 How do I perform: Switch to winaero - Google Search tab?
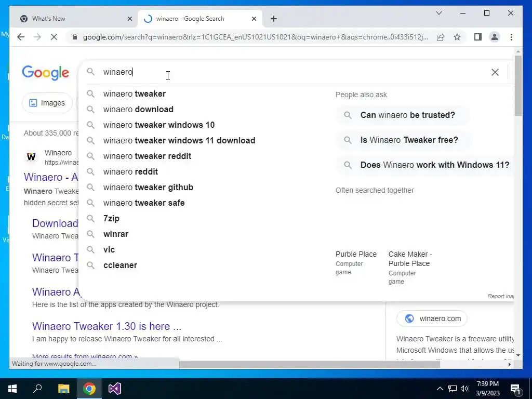200,19
